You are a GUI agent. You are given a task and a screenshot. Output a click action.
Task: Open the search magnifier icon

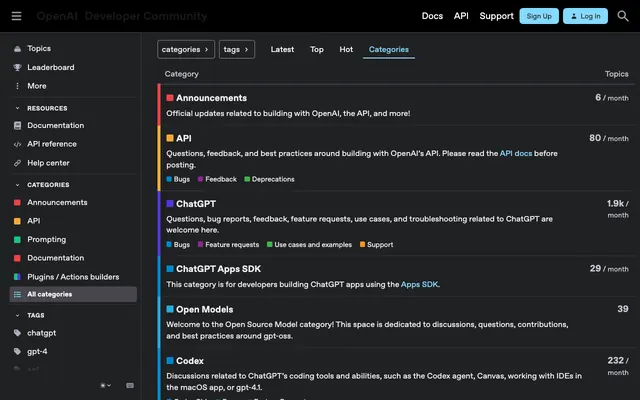pyautogui.click(x=622, y=16)
